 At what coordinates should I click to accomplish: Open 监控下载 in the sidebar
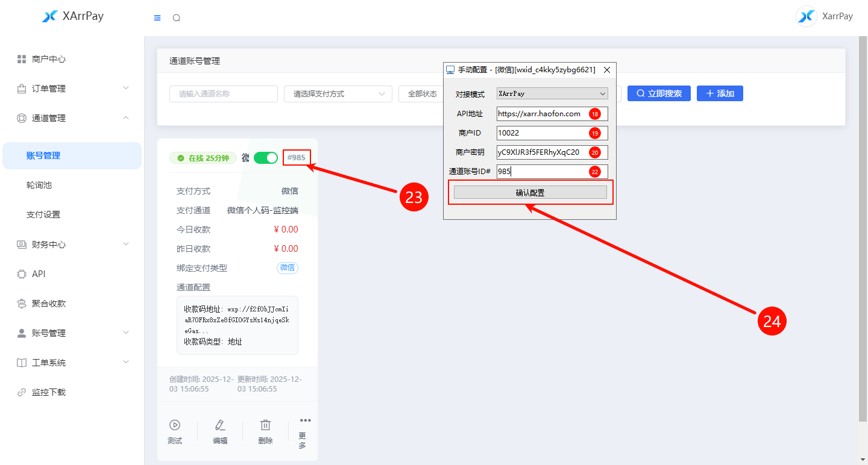coord(48,392)
